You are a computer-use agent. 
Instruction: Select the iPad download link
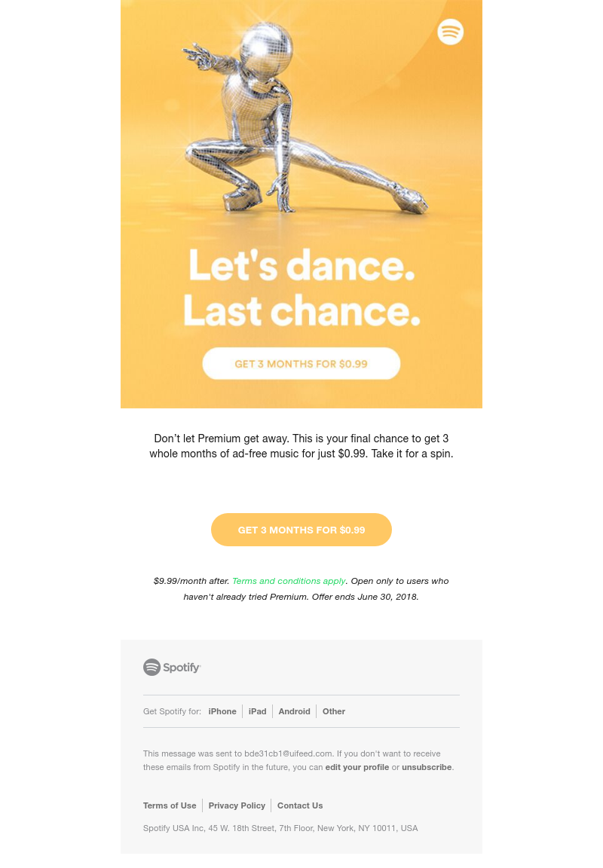click(x=258, y=711)
